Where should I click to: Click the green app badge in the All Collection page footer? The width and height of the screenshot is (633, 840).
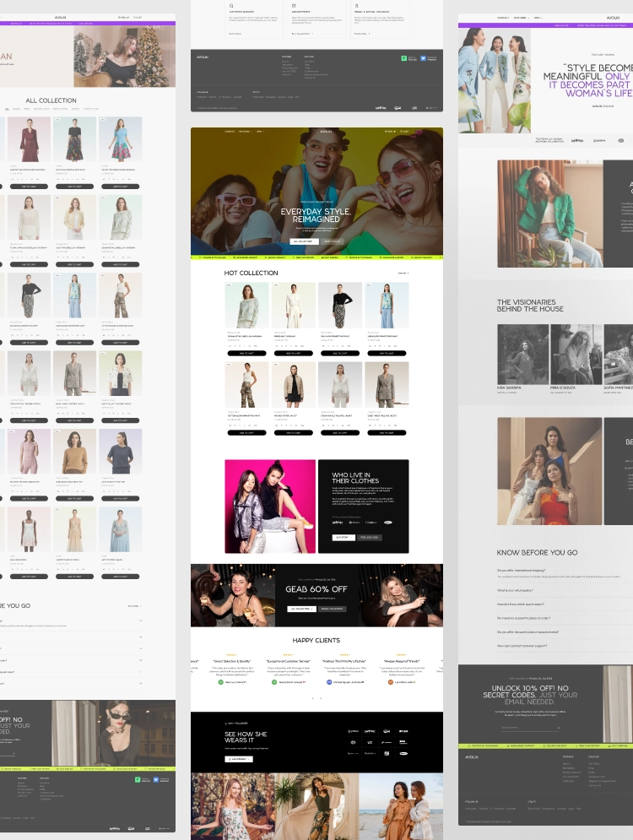(143, 779)
